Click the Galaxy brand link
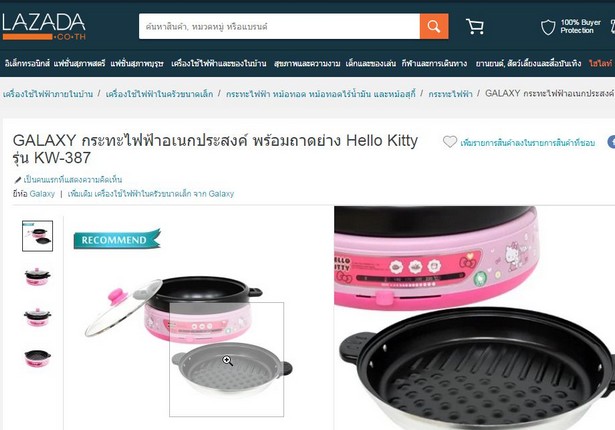Screen dimensions: 615x430 42,194
